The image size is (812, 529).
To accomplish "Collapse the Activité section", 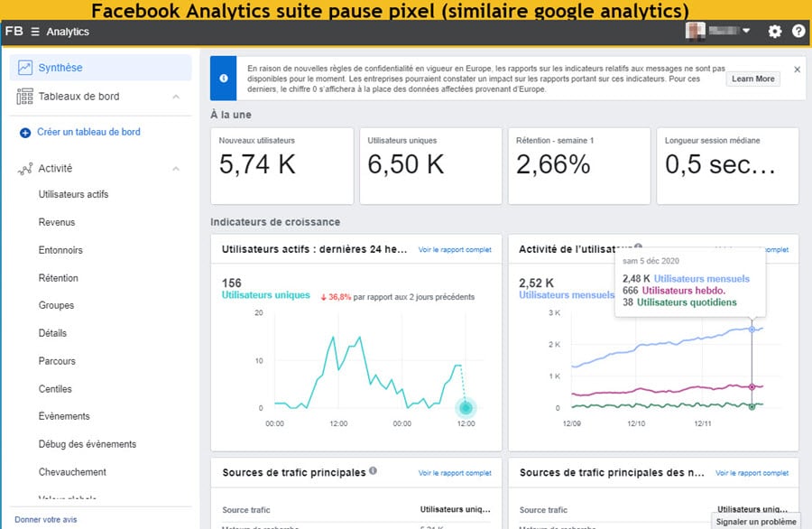I will point(176,169).
